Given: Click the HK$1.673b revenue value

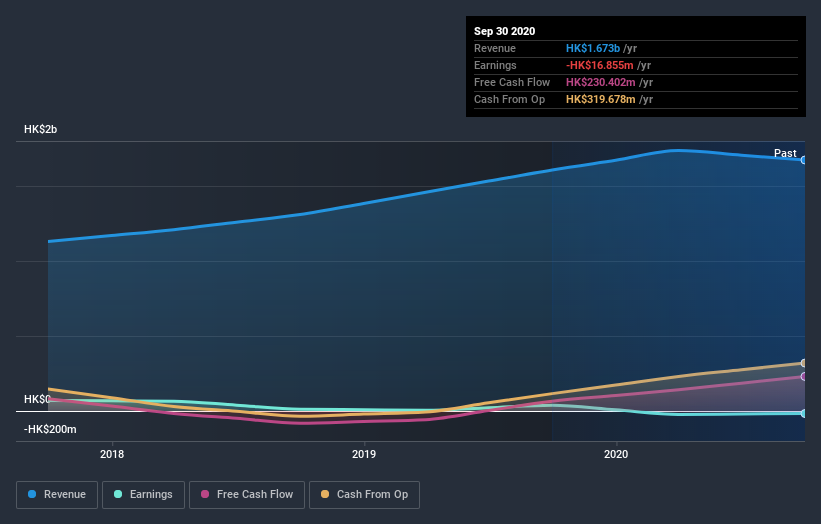Looking at the screenshot, I should (x=593, y=48).
